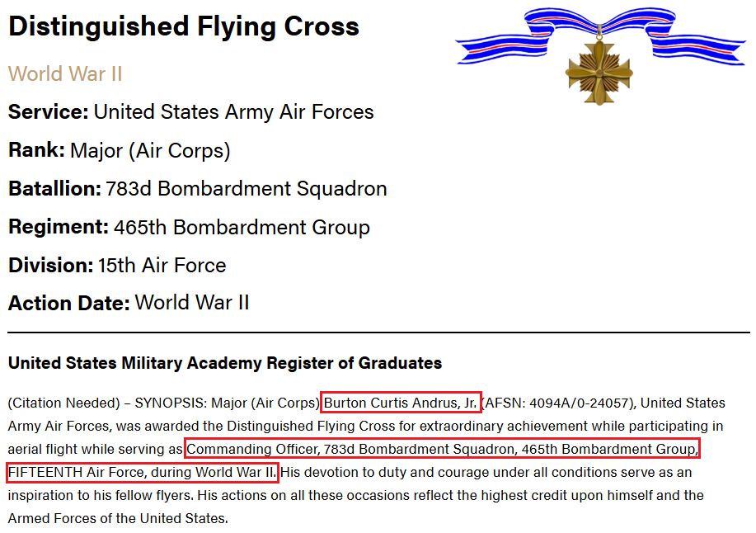Click the Distinguished Flying Cross medal image
This screenshot has height=533, width=756.
601,56
